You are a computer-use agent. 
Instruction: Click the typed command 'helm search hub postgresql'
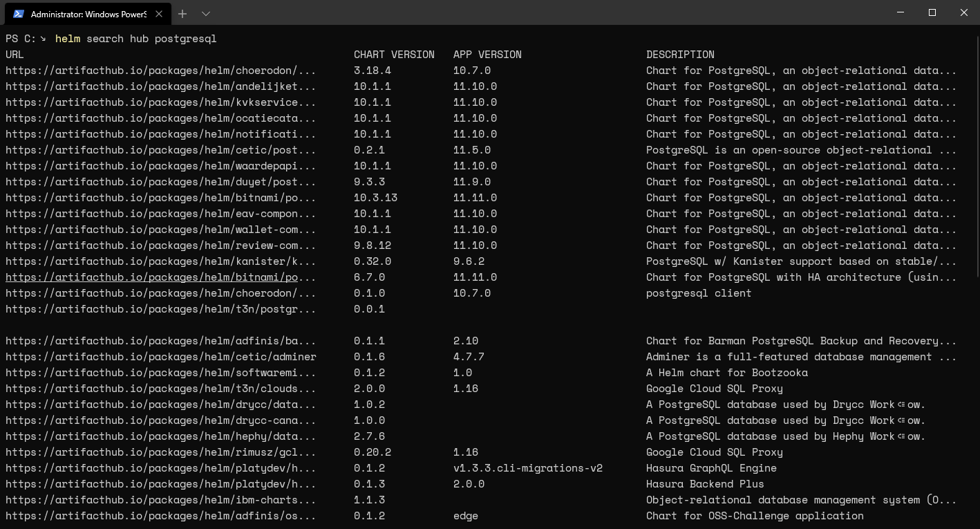point(136,39)
